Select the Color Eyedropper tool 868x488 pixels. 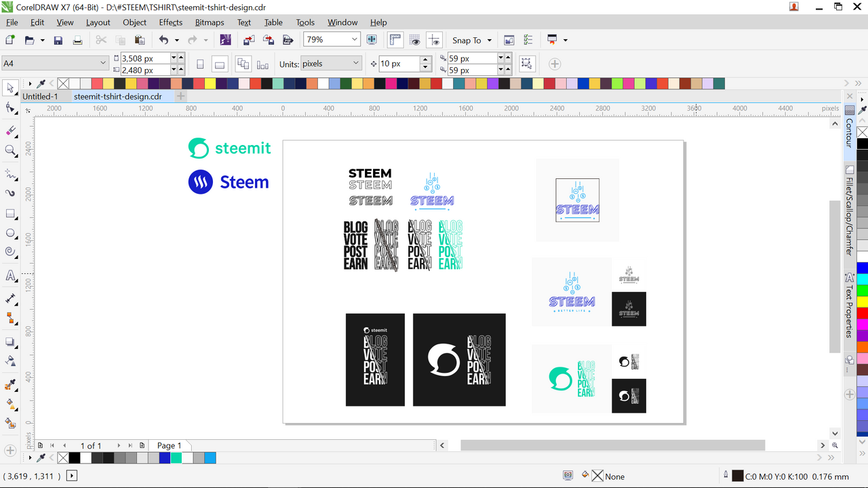(10, 384)
